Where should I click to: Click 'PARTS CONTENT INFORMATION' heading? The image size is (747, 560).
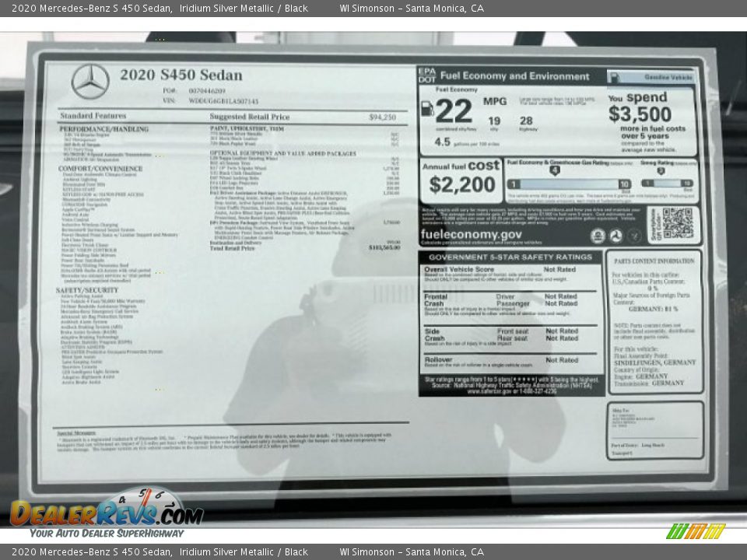[654, 261]
